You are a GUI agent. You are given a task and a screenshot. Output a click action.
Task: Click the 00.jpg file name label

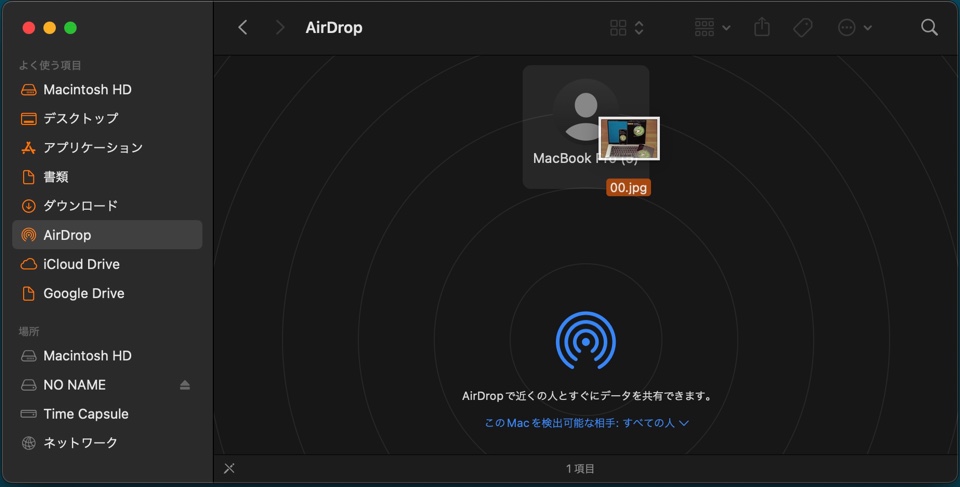[629, 187]
